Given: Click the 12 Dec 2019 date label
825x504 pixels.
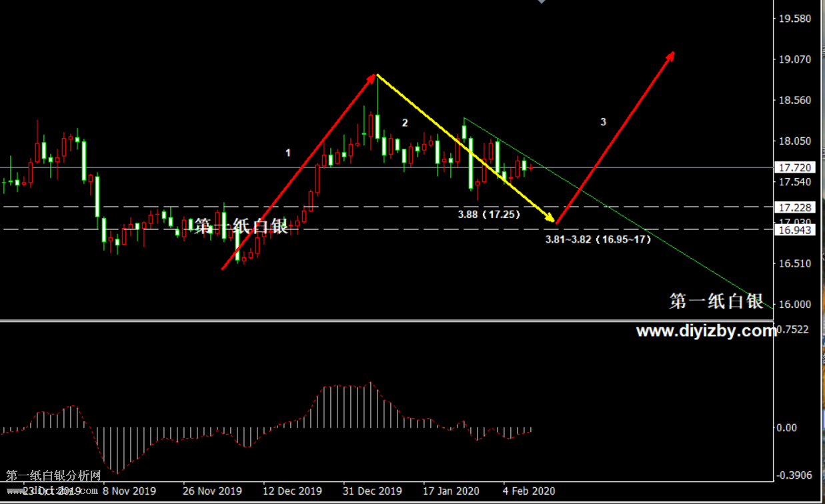Looking at the screenshot, I should [292, 491].
